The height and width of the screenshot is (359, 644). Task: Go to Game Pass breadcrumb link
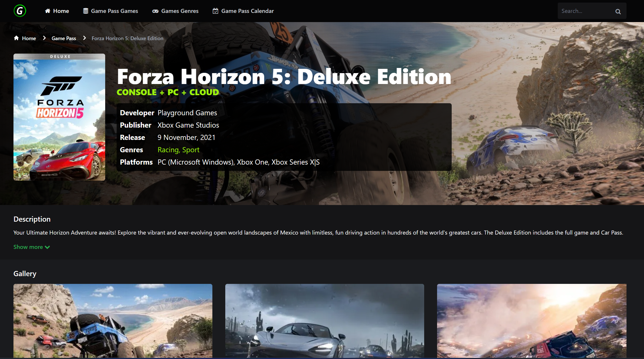[x=64, y=38]
